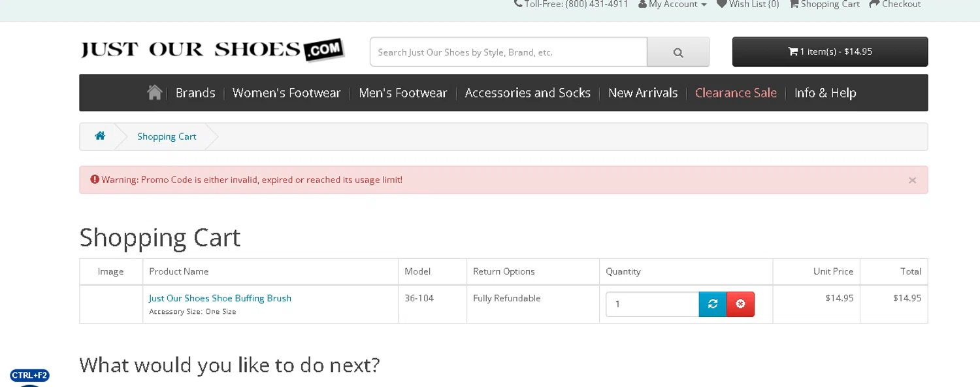This screenshot has height=387, width=980.
Task: Click the Just Our Shoes logo
Action: 212,50
